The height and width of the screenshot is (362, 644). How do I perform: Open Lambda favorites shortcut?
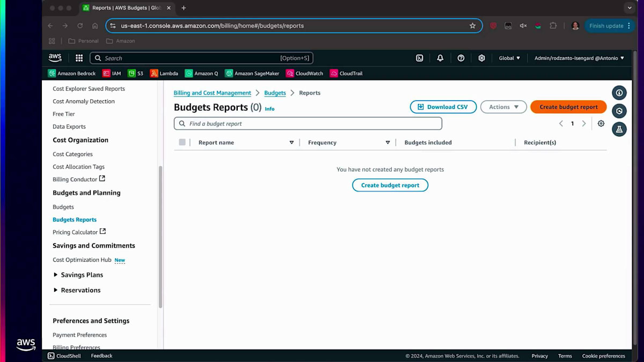(x=164, y=73)
